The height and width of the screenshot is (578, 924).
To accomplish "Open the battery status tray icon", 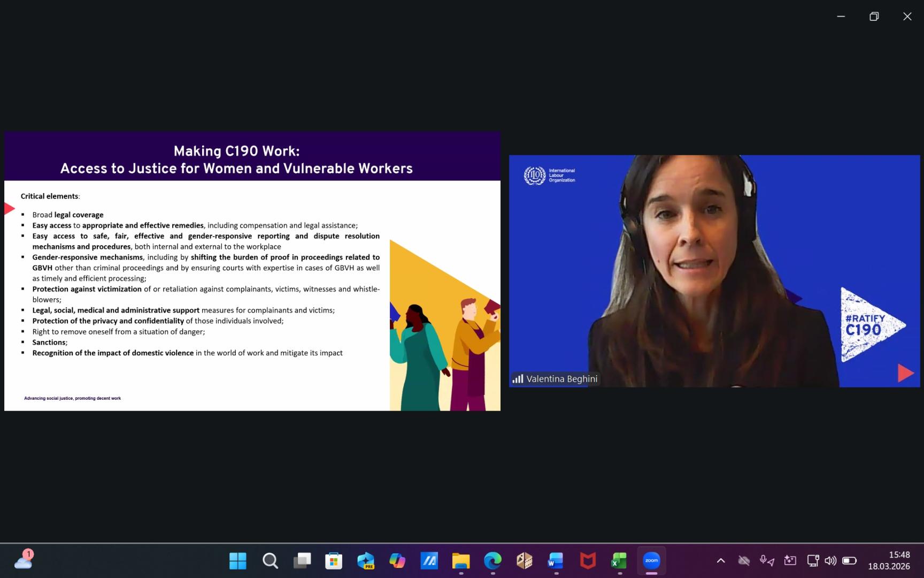I will [x=849, y=560].
